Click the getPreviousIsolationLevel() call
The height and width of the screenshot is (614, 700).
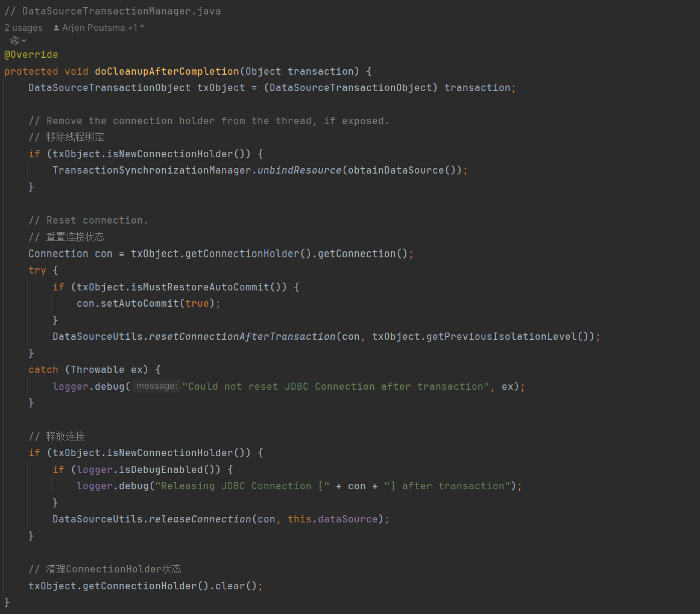(x=508, y=336)
